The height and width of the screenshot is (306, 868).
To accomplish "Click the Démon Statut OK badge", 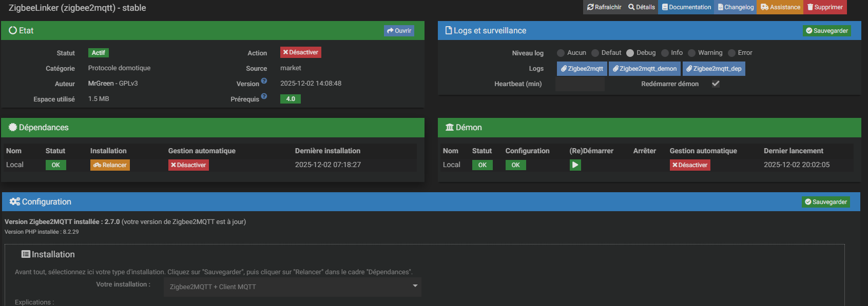I will tap(483, 165).
